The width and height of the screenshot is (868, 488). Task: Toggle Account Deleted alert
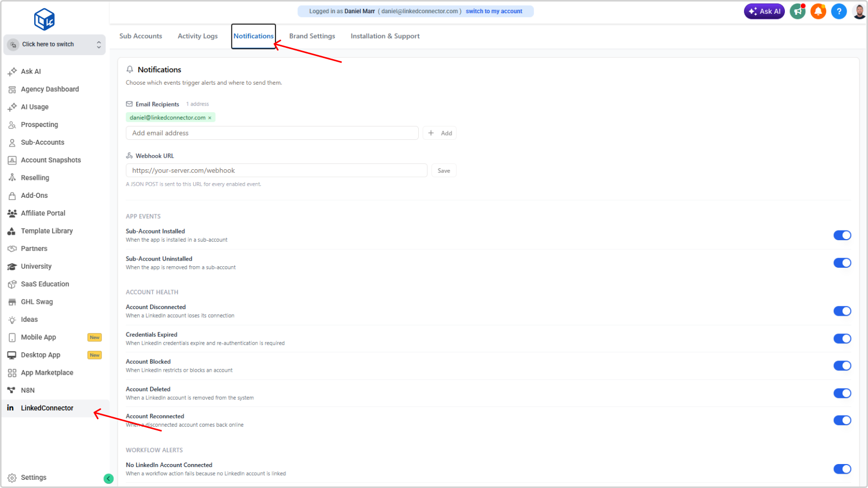[842, 393]
